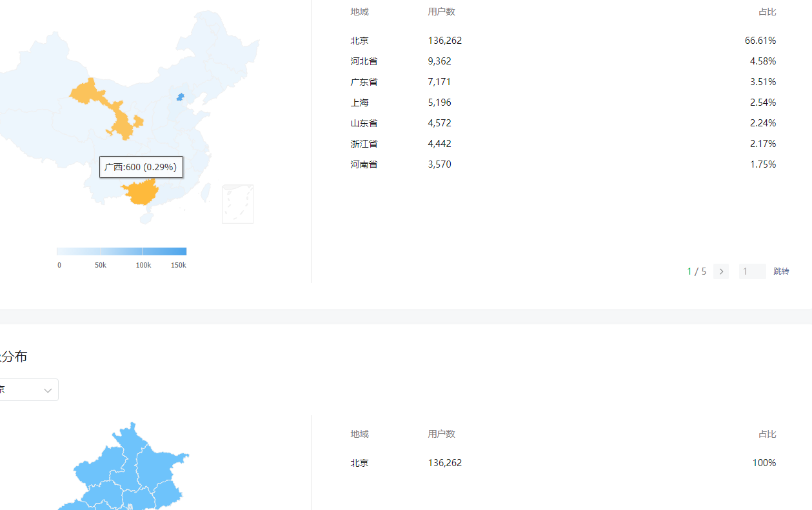Screen dimensions: 812x510
Task: Click the user count legend gradient bar
Action: [x=121, y=251]
